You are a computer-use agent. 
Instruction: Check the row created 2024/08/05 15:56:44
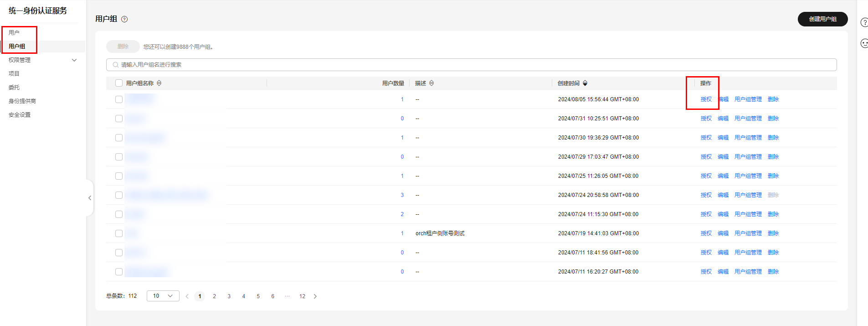[119, 99]
